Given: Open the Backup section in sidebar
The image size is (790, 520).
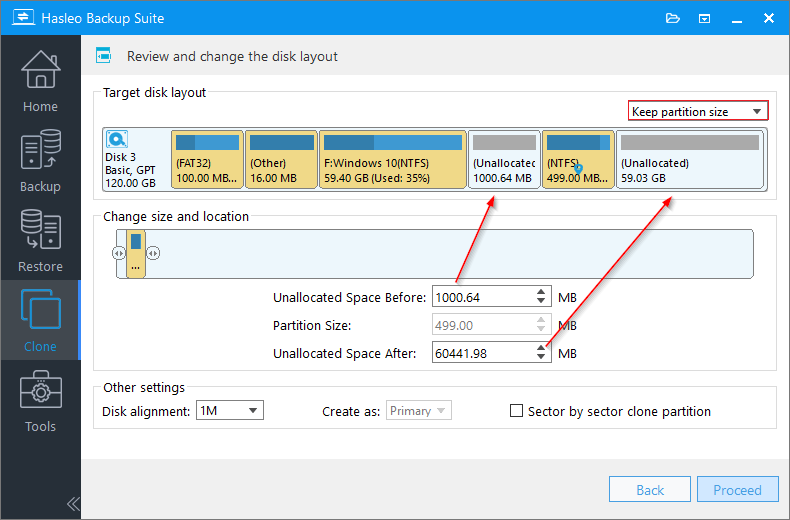Looking at the screenshot, I should [x=40, y=161].
